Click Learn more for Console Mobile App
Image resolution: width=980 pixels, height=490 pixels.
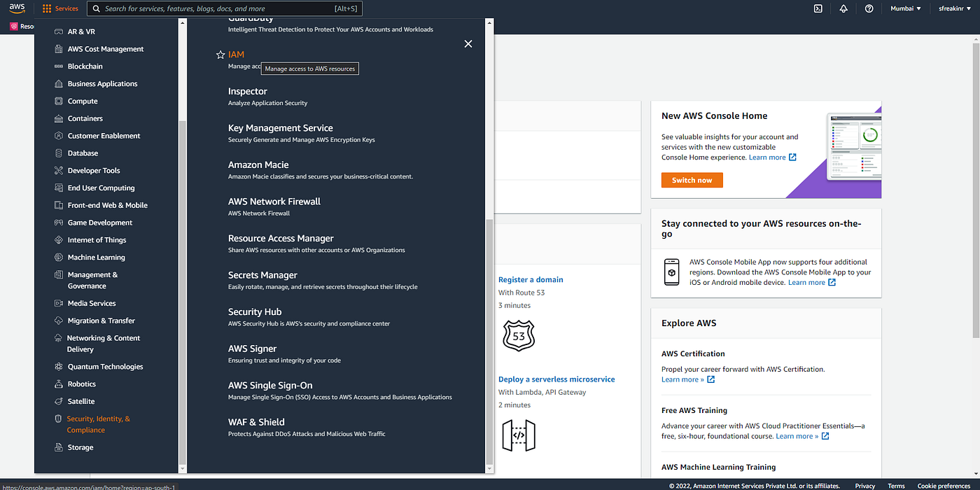(x=811, y=282)
